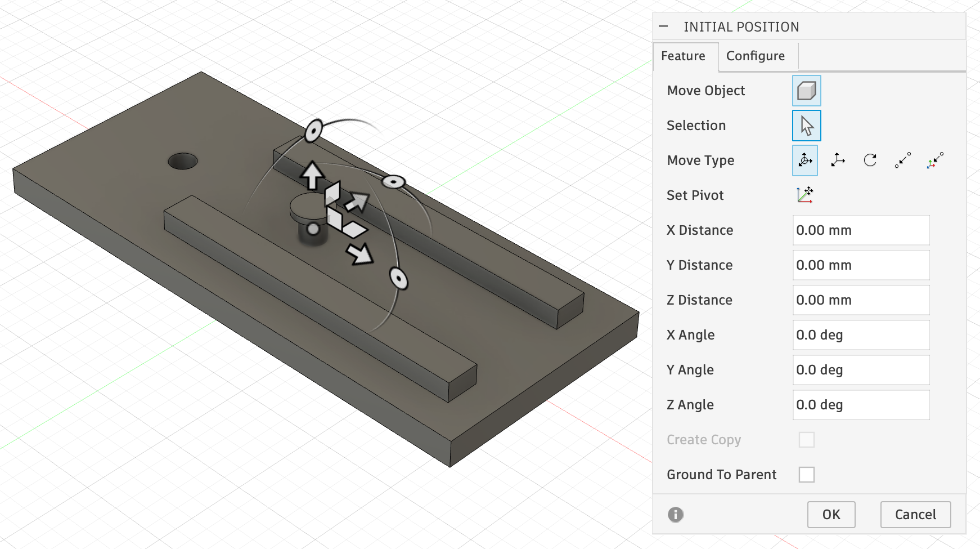Select Rotate move type icon
This screenshot has height=549, width=980.
pyautogui.click(x=870, y=160)
